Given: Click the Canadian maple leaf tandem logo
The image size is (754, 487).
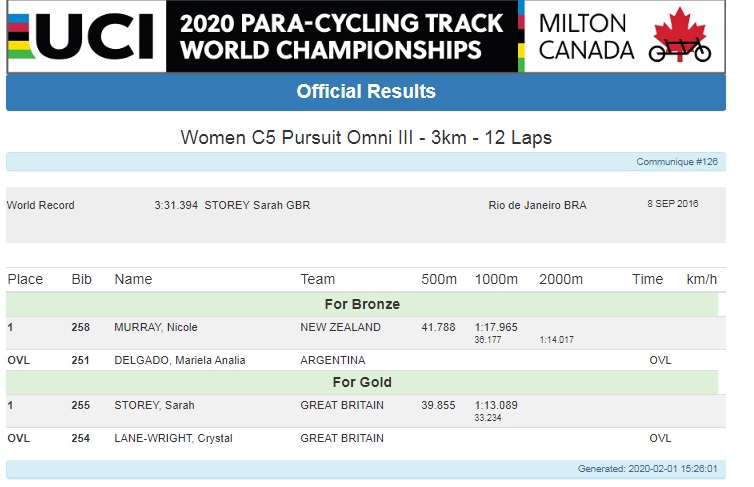Looking at the screenshot, I should tap(680, 35).
